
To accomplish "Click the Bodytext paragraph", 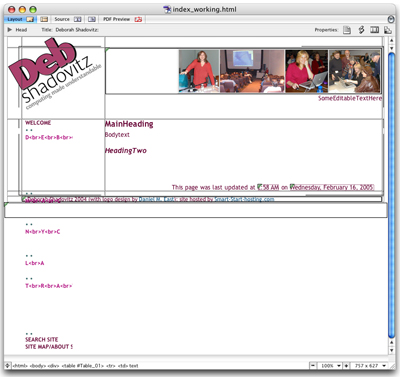I will 117,135.
